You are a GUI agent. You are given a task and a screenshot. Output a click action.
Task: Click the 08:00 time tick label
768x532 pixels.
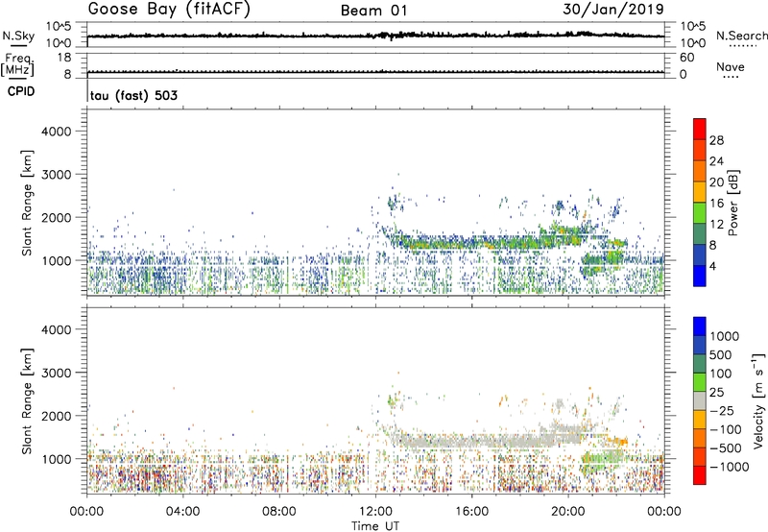tap(279, 512)
